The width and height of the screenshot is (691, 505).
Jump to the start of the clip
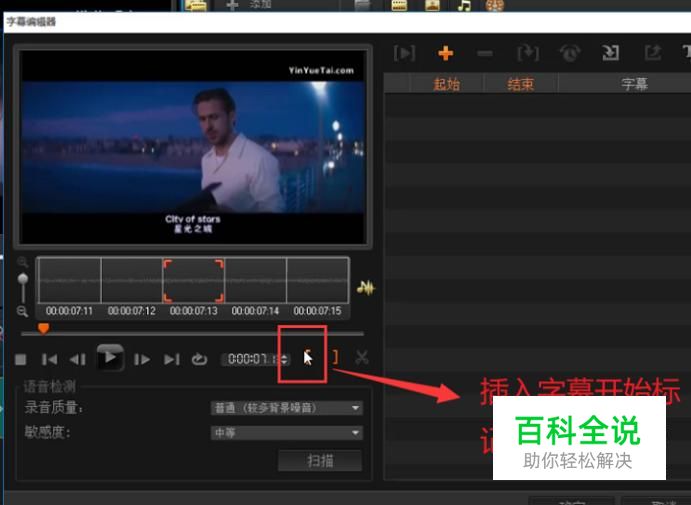[x=49, y=360]
